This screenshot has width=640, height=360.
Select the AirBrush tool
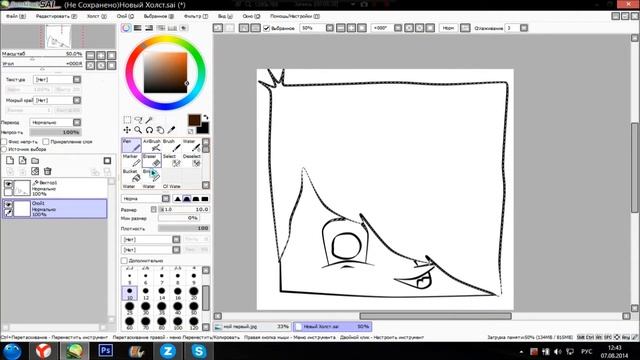pyautogui.click(x=152, y=145)
